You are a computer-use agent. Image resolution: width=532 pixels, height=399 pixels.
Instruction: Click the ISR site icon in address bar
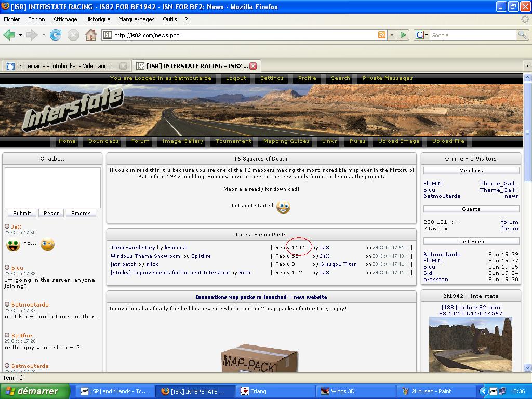pyautogui.click(x=108, y=35)
